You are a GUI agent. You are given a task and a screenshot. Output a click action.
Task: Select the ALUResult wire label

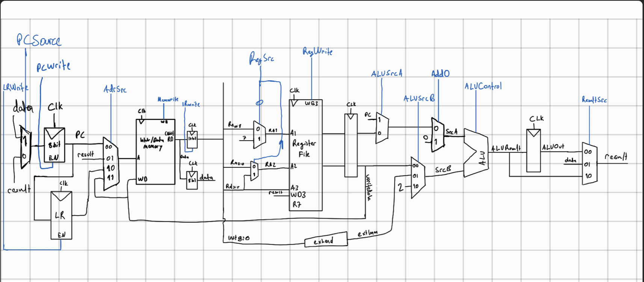pyautogui.click(x=506, y=148)
